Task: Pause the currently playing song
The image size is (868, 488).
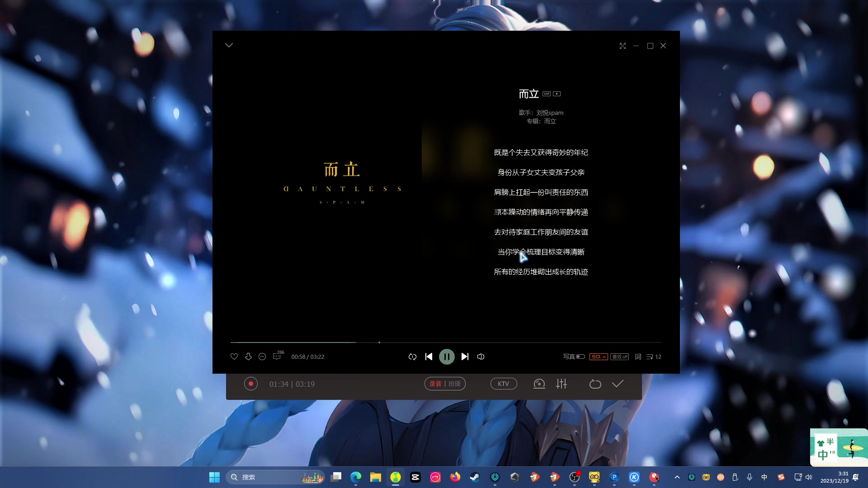Action: point(447,357)
